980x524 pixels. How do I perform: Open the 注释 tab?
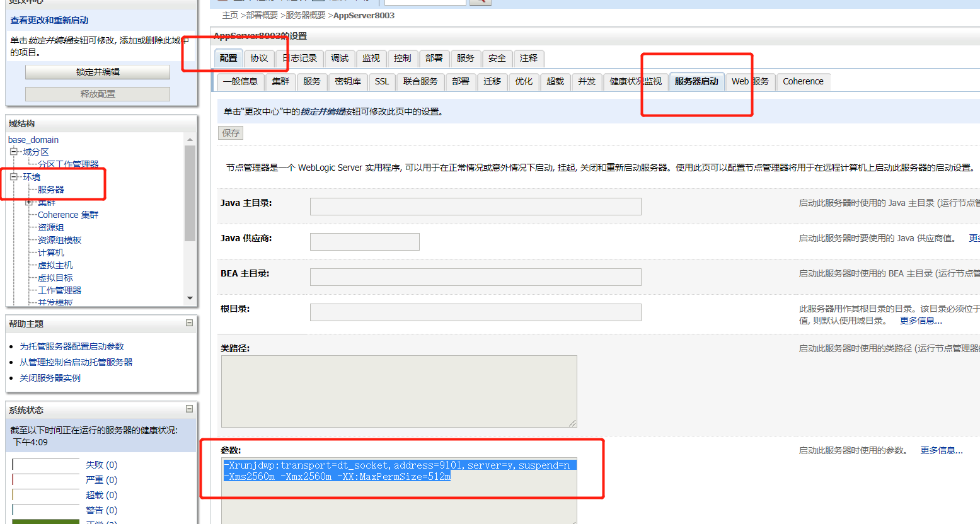[x=529, y=58]
